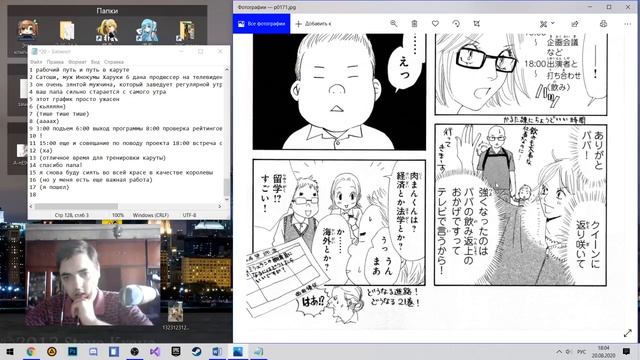
Task: Open Visual Studio from the taskbar
Action: click(155, 351)
